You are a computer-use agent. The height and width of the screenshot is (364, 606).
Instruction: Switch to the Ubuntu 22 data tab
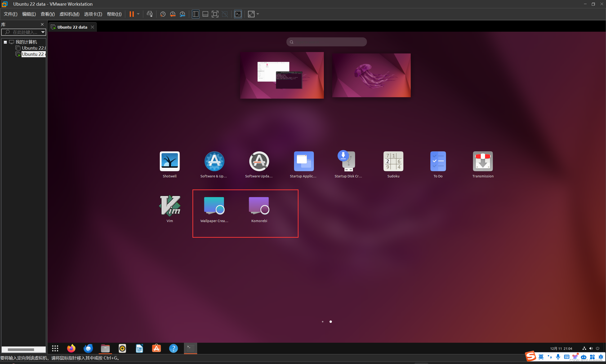coord(72,27)
